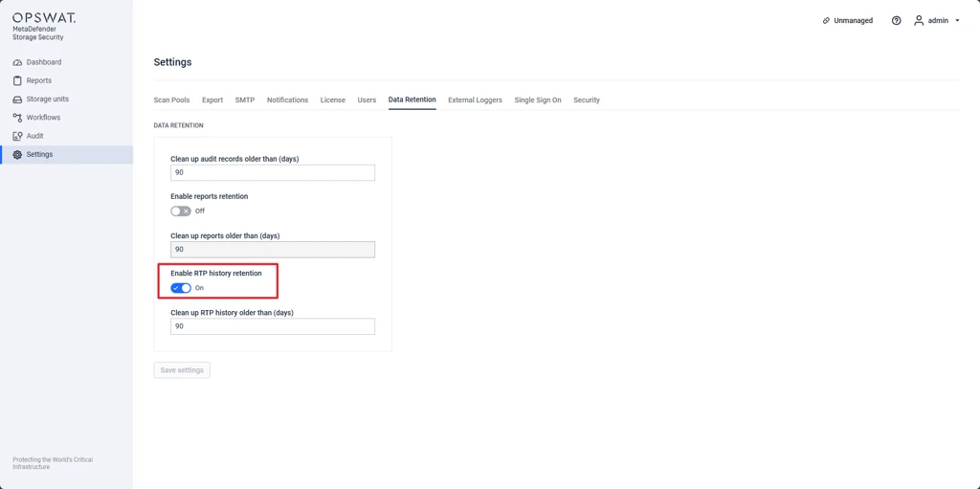
Task: Click the Audit document-search icon
Action: [x=17, y=136]
